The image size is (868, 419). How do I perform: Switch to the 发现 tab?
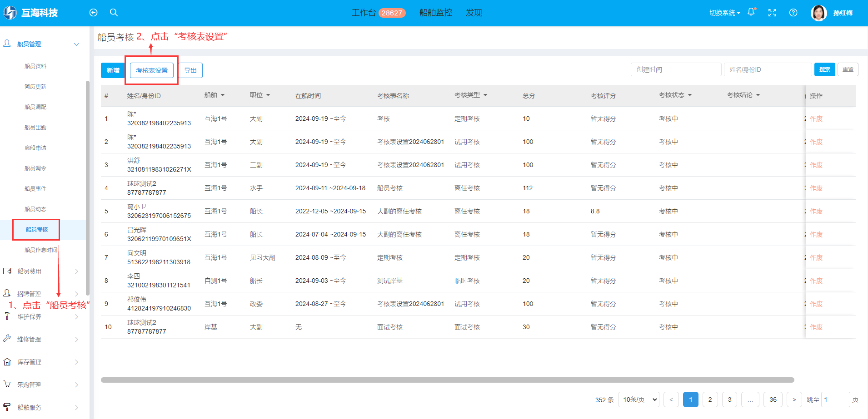(x=474, y=13)
